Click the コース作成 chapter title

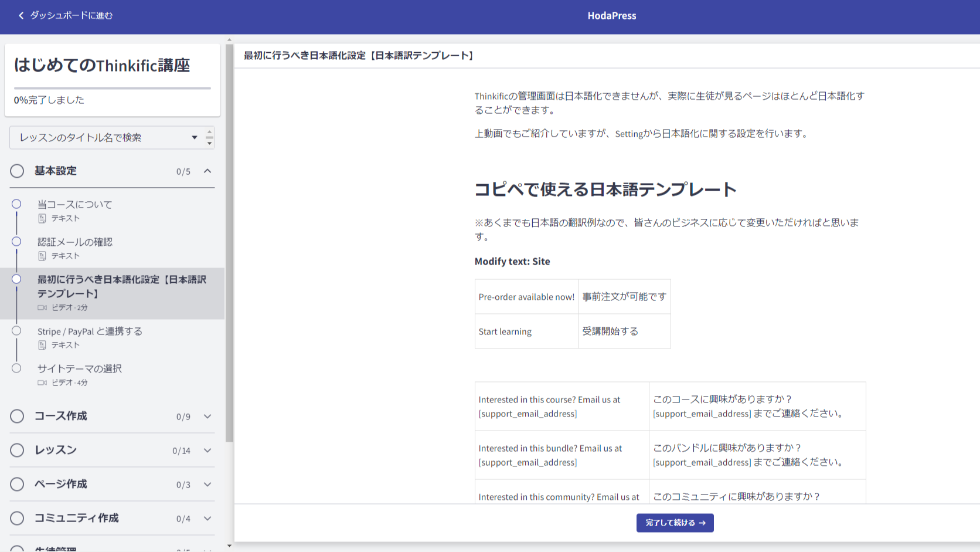[x=61, y=416]
